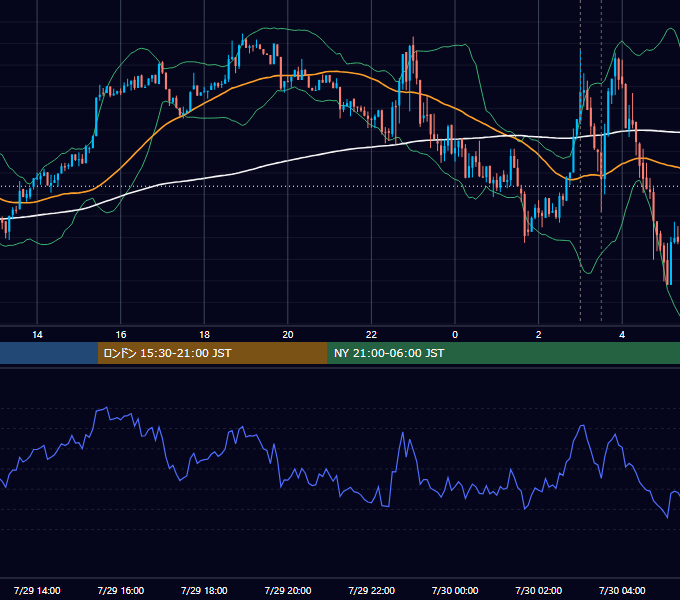The width and height of the screenshot is (680, 600).
Task: Click the hour label 0 on price chart axis
Action: point(455,335)
